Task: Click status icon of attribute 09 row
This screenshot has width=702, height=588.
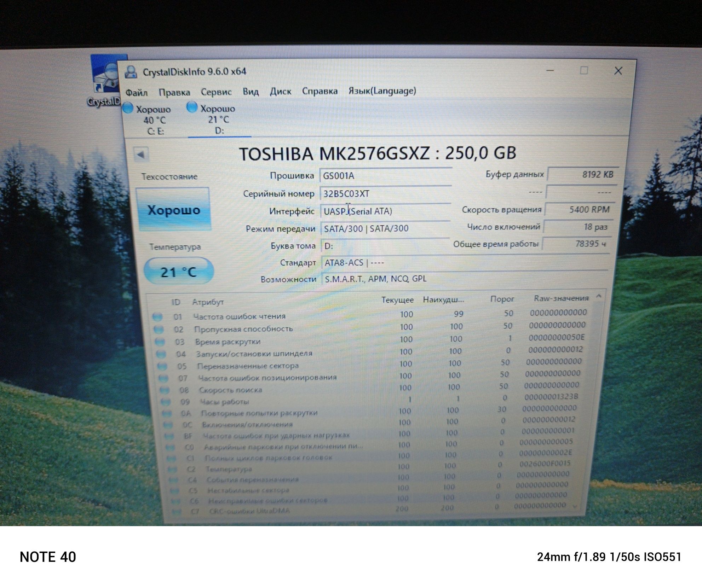Action: tap(166, 402)
